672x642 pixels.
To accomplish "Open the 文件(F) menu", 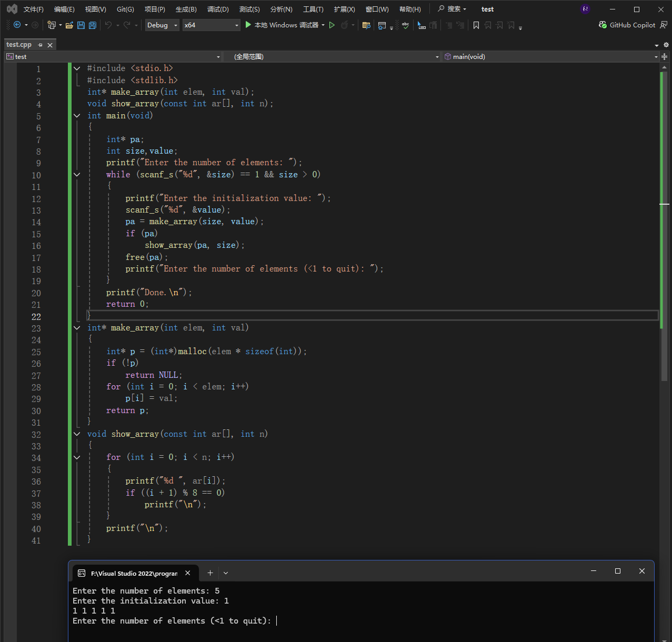I will pyautogui.click(x=34, y=9).
